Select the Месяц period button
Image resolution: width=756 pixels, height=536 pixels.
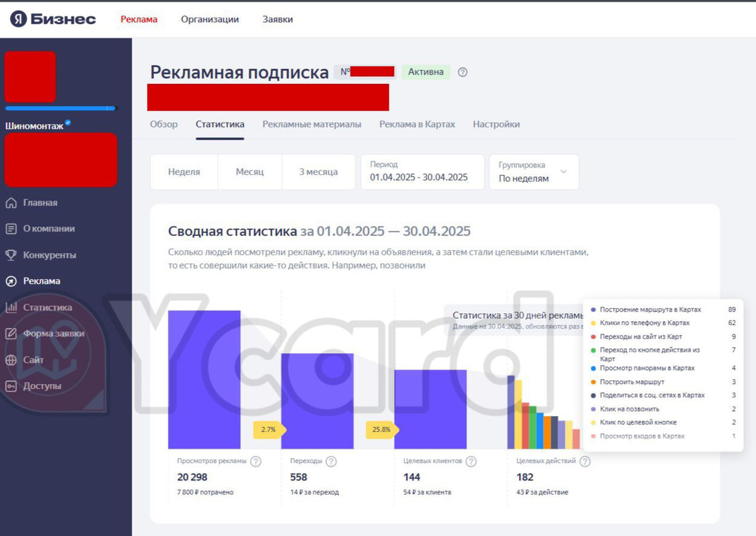click(x=250, y=172)
